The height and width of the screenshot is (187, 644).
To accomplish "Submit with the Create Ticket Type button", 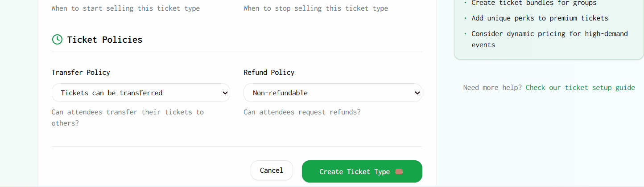I will click(355, 171).
